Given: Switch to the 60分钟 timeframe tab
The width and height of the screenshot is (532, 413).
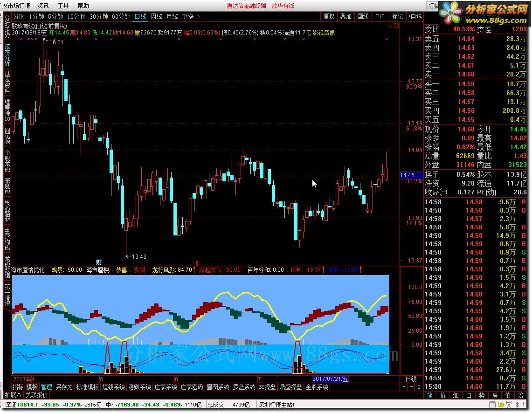Looking at the screenshot, I should tap(121, 16).
